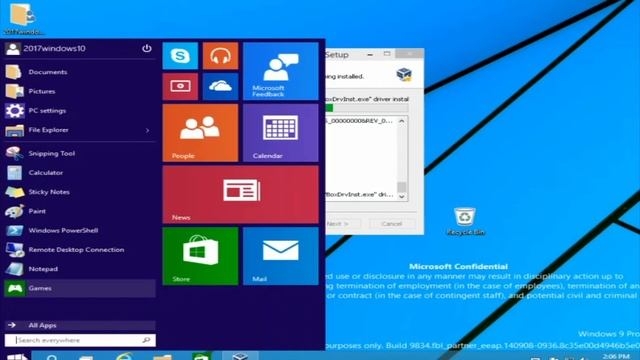Maximize the Setup window
The height and width of the screenshot is (360, 640).
pos(387,54)
